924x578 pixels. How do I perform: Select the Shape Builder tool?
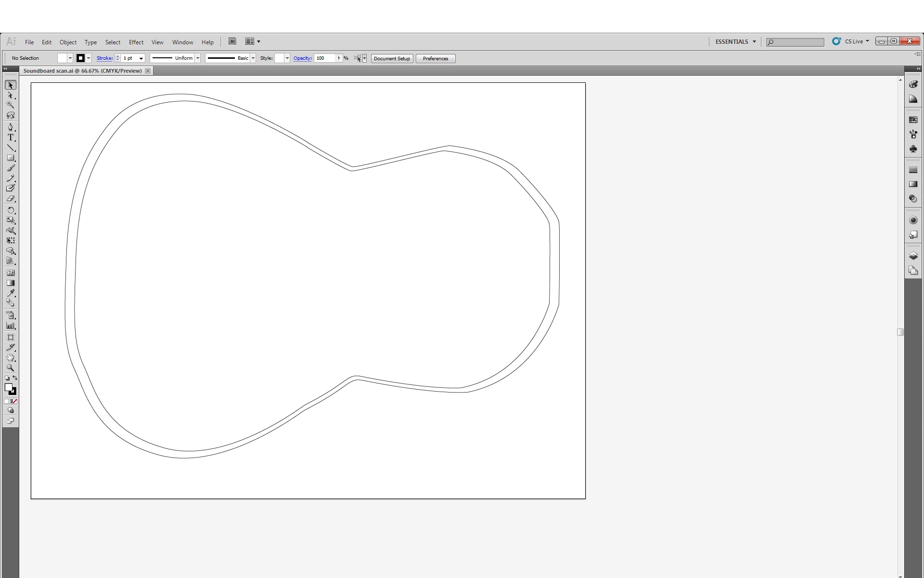(x=11, y=251)
